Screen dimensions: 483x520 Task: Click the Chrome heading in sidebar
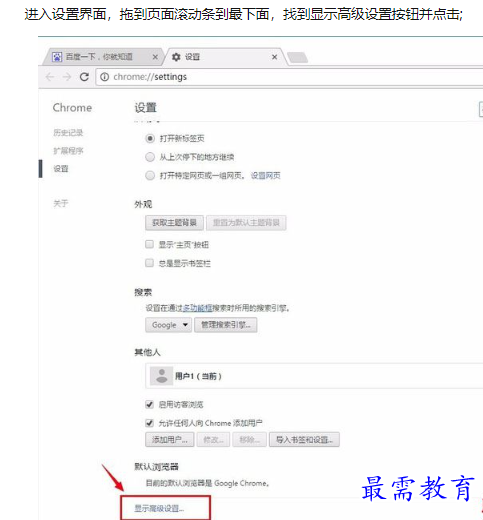click(x=72, y=108)
